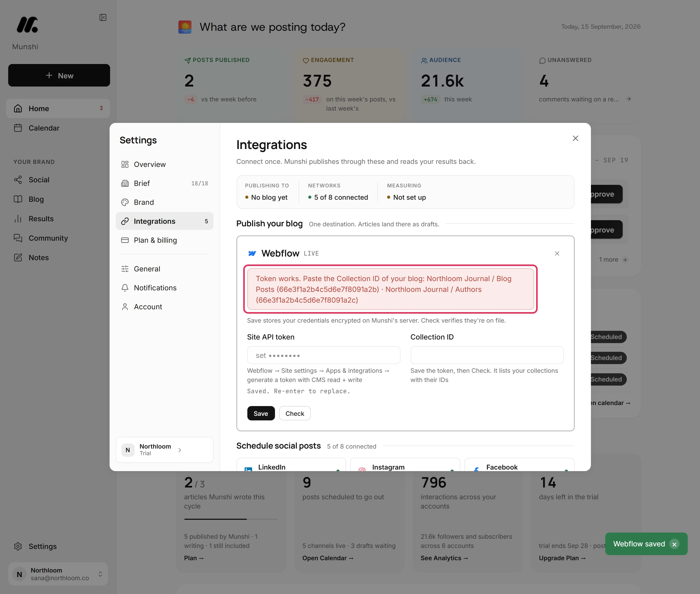The image size is (700, 594).
Task: Click the Community chat icon
Action: tap(18, 238)
